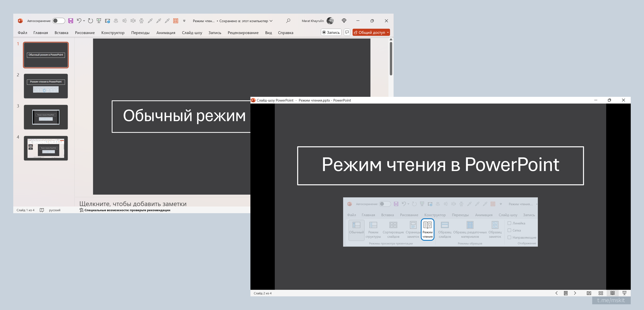Click the Marat Khayrulin account avatar
Screen dimensions: 644x310
[x=330, y=21]
